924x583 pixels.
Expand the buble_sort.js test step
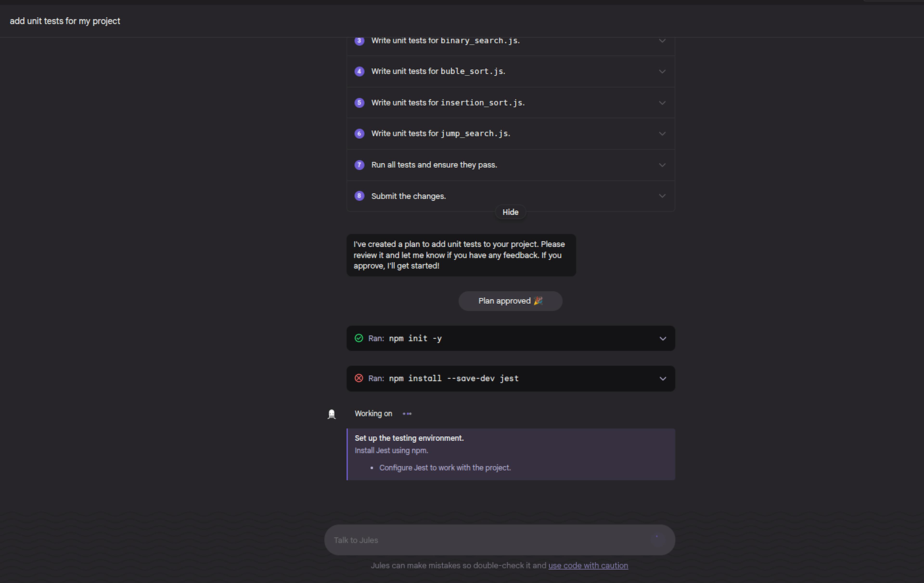pos(662,71)
